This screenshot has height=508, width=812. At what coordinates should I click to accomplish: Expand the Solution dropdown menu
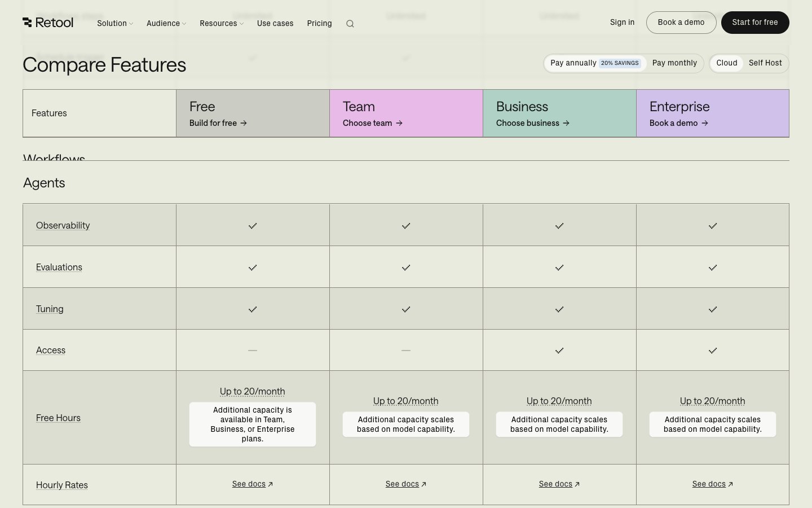point(115,23)
